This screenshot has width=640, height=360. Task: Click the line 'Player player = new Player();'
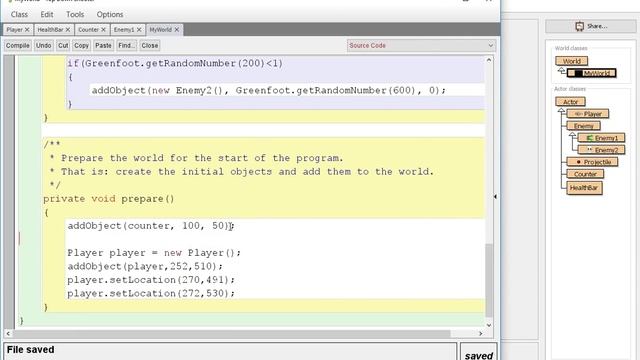tap(154, 253)
